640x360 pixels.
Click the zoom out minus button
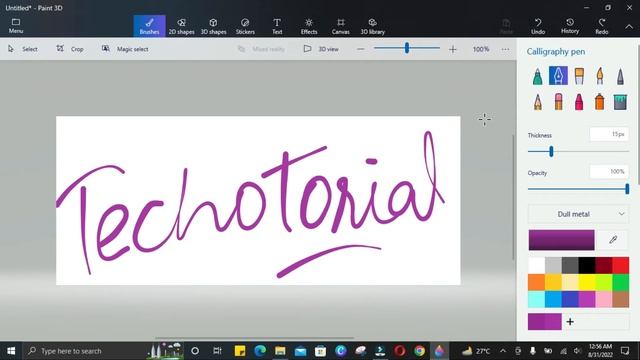[x=360, y=49]
